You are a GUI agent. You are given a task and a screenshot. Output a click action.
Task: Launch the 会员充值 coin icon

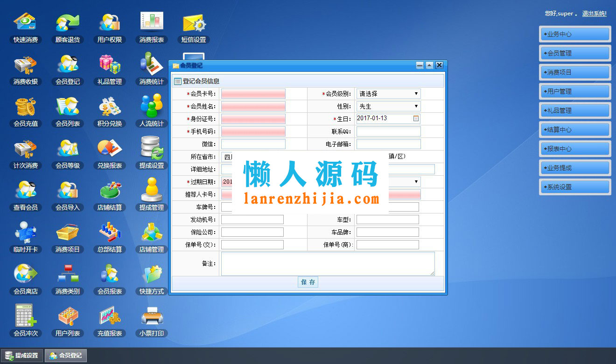pos(26,112)
